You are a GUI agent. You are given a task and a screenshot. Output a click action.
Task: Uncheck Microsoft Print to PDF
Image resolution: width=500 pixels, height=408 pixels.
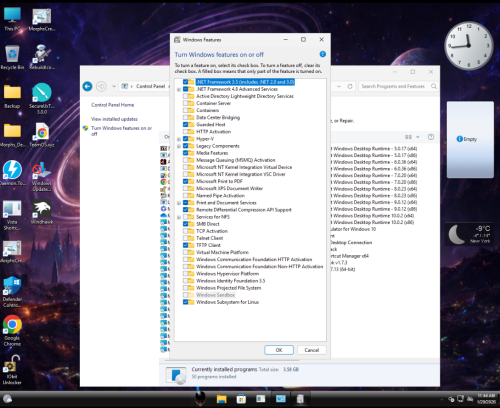[x=185, y=181]
